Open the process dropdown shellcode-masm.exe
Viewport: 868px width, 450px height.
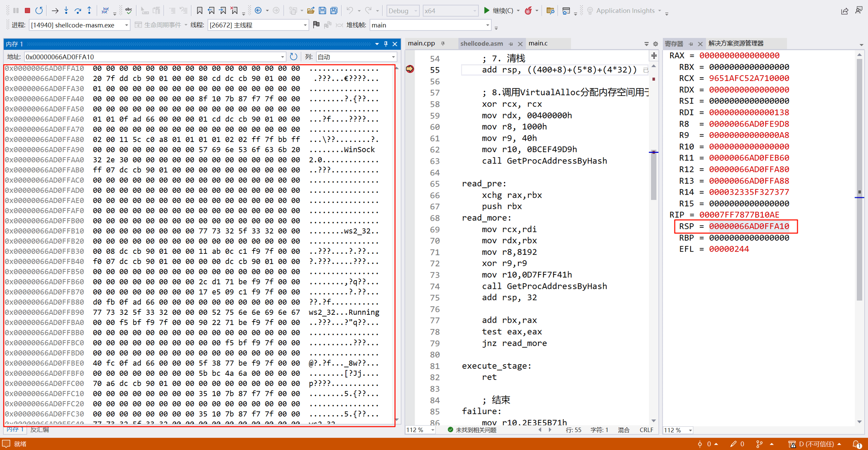126,25
